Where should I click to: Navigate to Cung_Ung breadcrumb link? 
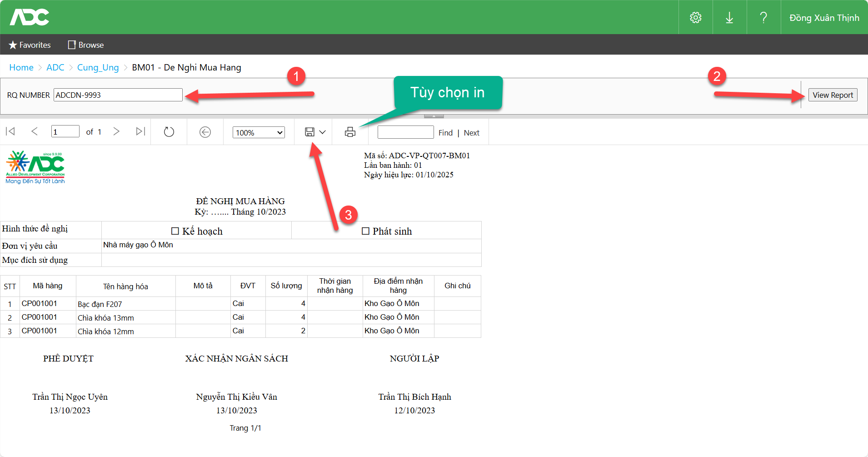click(98, 67)
